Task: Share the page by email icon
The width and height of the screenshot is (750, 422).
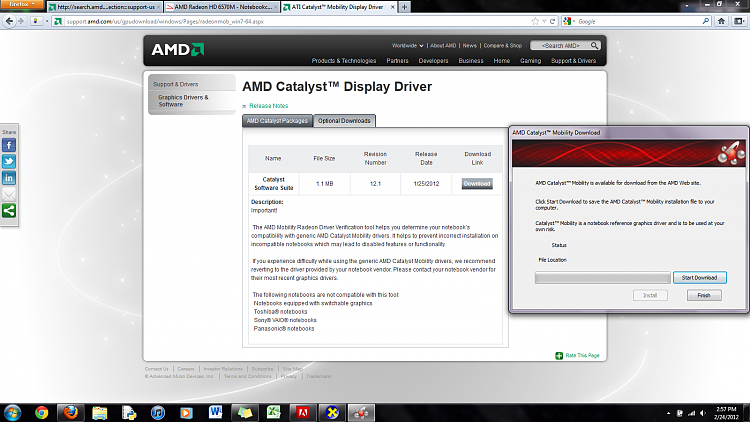Action: [9, 194]
